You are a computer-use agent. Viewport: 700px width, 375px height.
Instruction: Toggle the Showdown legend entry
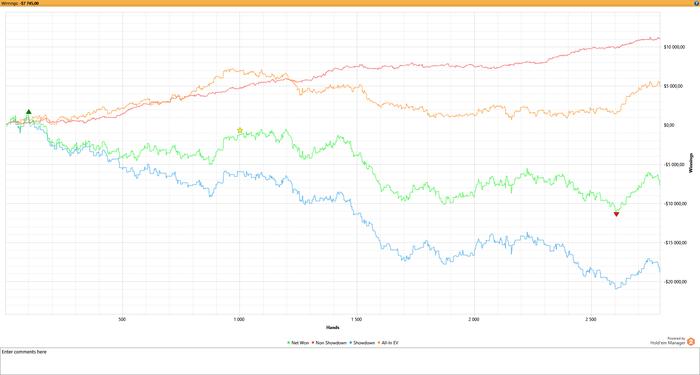(362, 342)
